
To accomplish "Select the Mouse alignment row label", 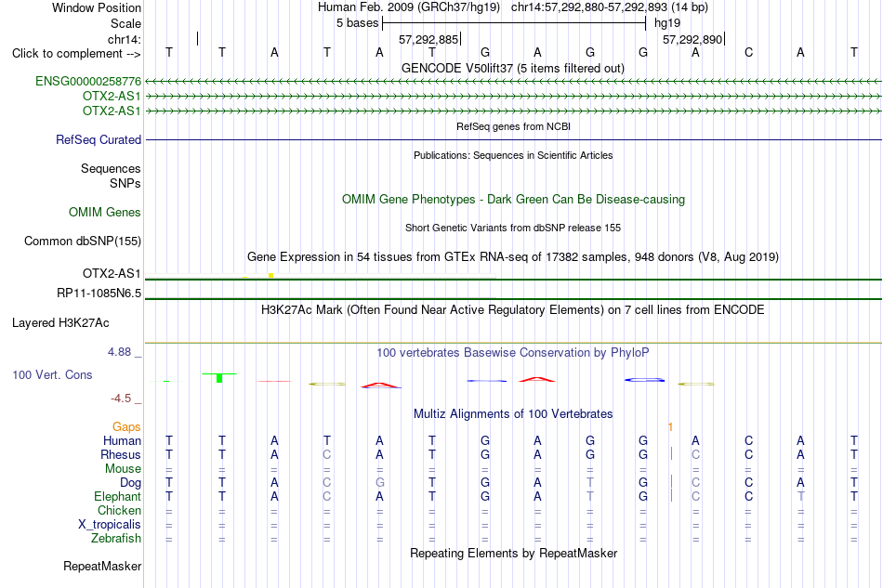I will click(123, 469).
